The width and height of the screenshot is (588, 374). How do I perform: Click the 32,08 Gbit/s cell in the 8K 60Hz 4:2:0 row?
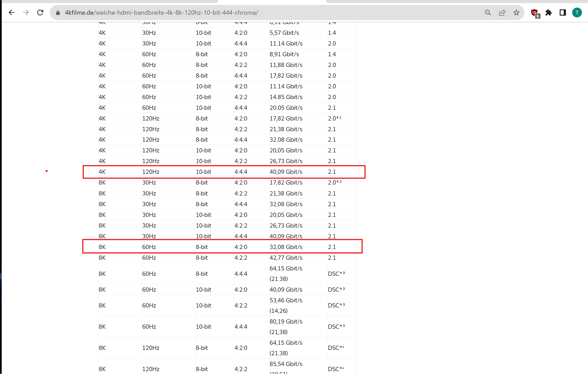286,247
